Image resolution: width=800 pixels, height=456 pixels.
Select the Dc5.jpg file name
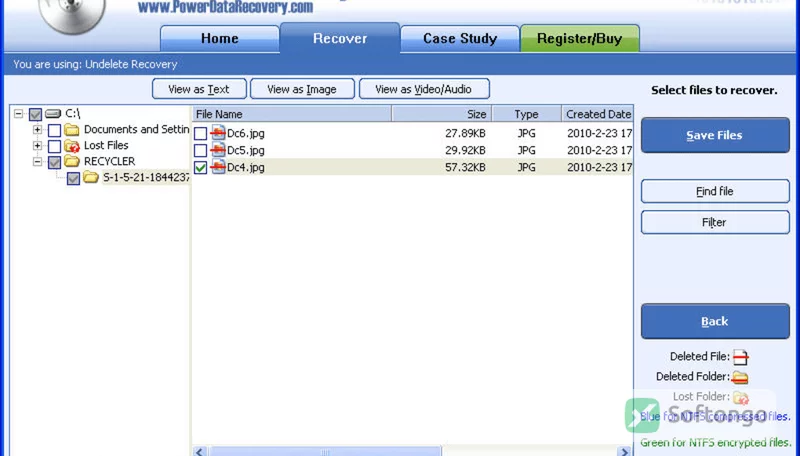pos(245,150)
